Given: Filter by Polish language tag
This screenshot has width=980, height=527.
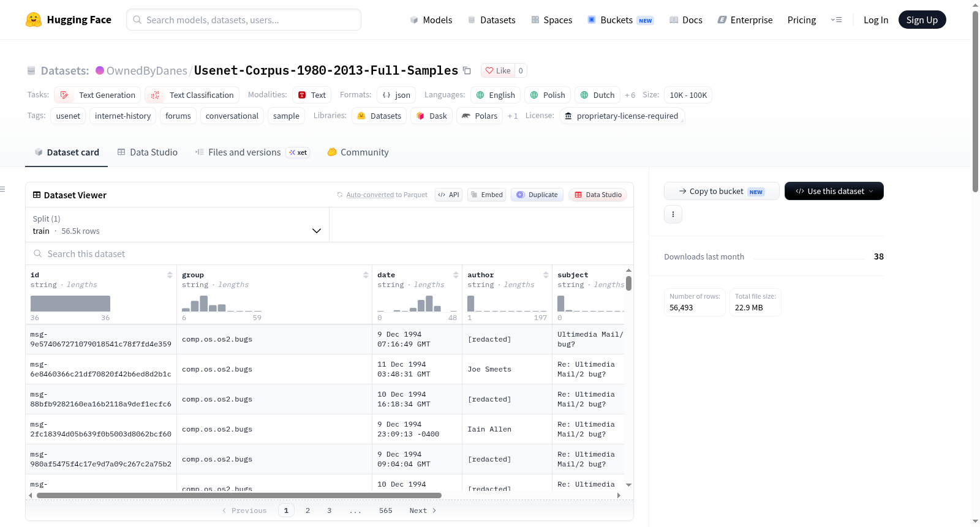Looking at the screenshot, I should 548,95.
